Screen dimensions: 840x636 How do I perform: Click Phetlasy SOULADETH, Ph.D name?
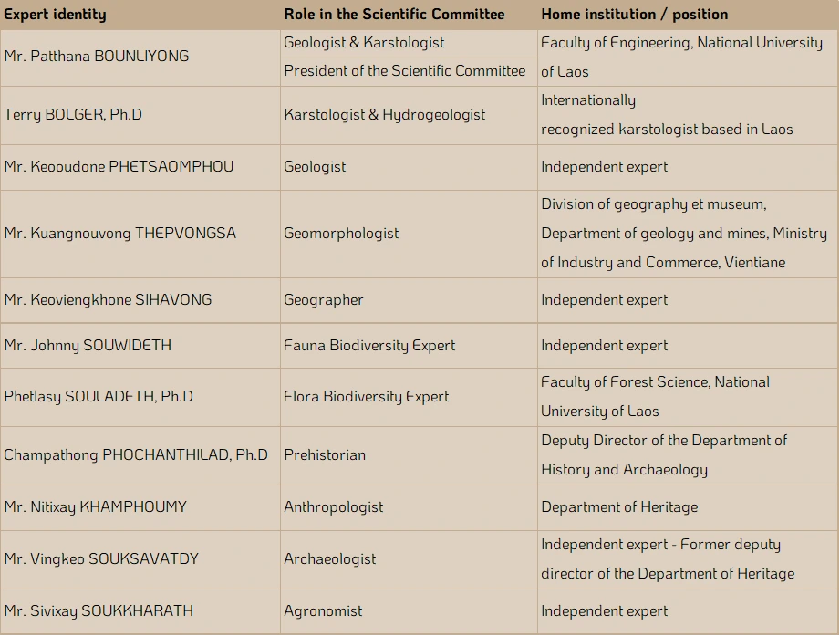(98, 397)
